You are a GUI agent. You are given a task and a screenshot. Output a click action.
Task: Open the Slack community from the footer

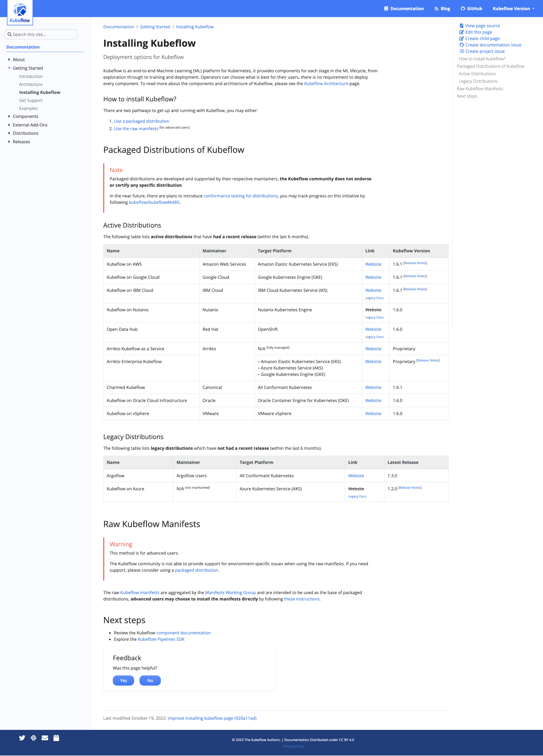[x=33, y=738]
